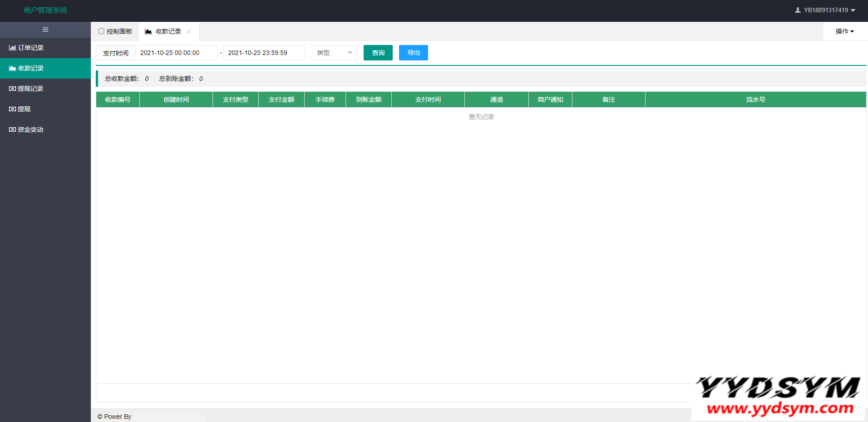This screenshot has height=422, width=868.
Task: Expand the 操作 dropdown menu
Action: click(x=844, y=31)
